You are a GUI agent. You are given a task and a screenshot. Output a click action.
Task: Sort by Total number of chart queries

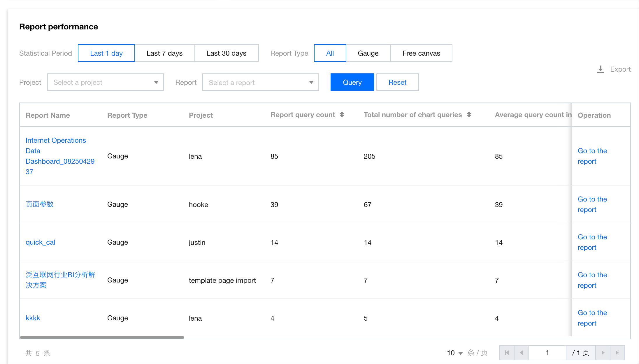coord(469,115)
